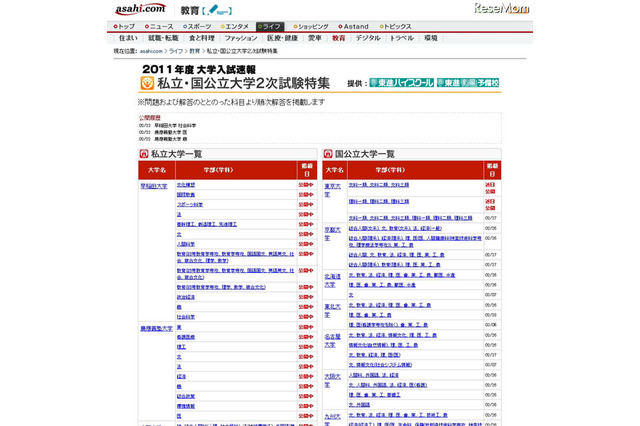The width and height of the screenshot is (640, 426).
Task: Open the 東京大学 link in the national table
Action: [x=332, y=190]
